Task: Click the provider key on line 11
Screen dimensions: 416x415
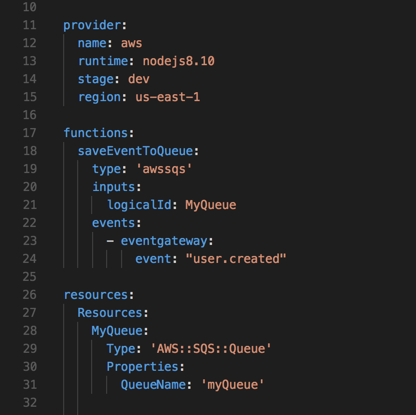Action: (92, 25)
